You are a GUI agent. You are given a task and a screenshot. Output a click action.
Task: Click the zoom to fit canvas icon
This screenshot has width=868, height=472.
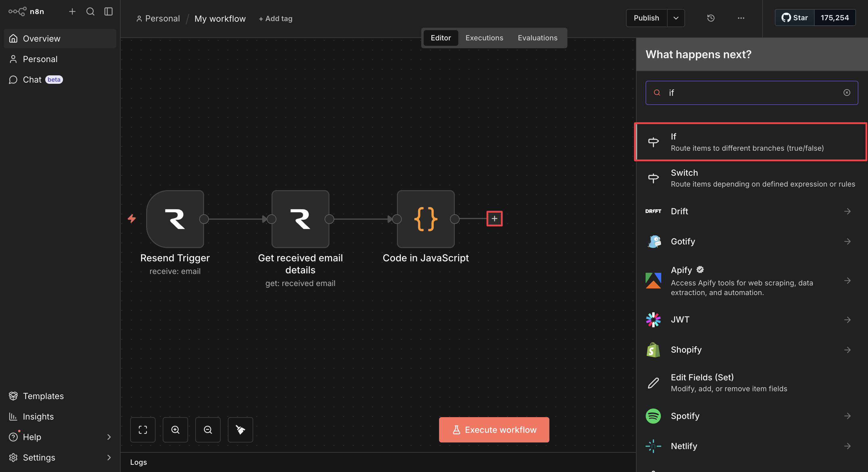(143, 430)
